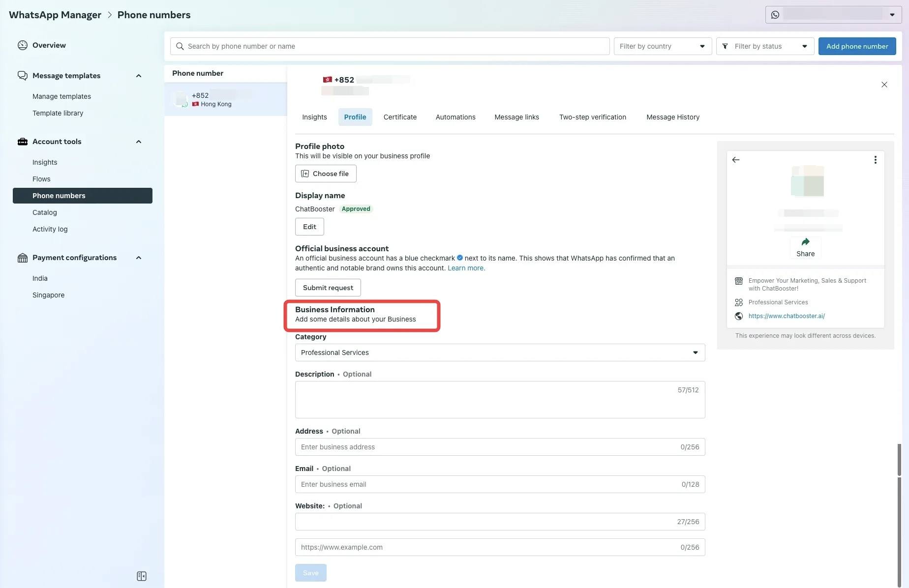Viewport: 909px width, 588px height.
Task: Edit the ChatBooster display name
Action: point(309,227)
